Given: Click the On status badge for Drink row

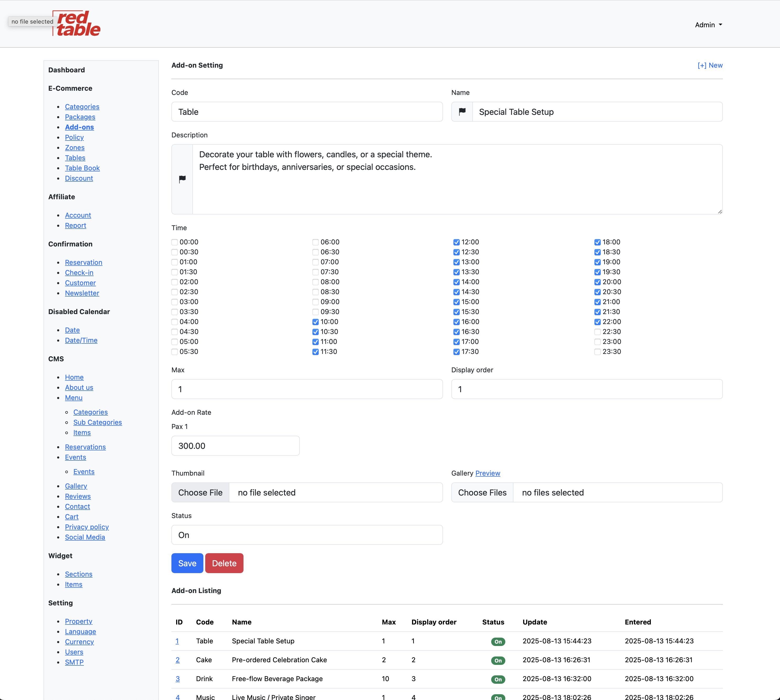Looking at the screenshot, I should tap(498, 679).
